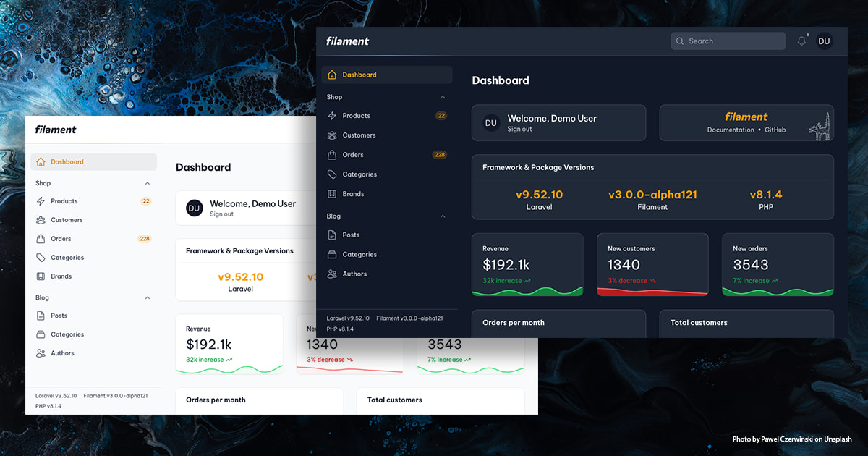Open Dashboard in dark sidebar

[x=387, y=75]
